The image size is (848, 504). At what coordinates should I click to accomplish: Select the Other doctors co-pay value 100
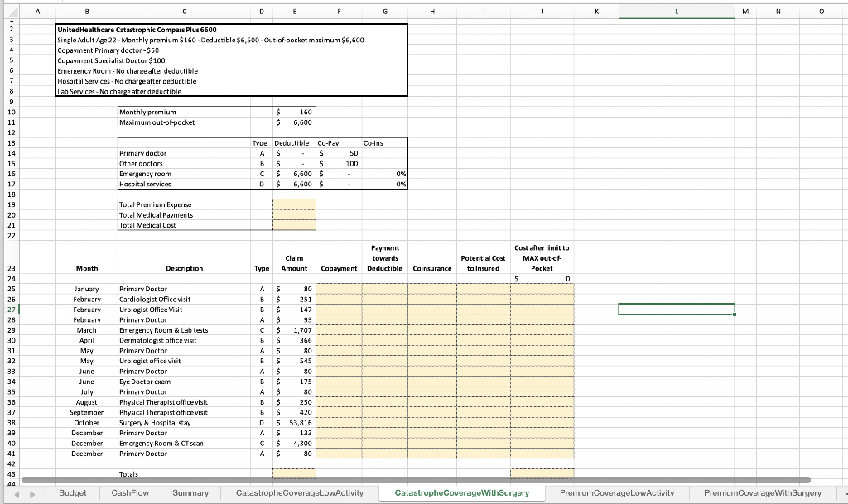click(339, 163)
